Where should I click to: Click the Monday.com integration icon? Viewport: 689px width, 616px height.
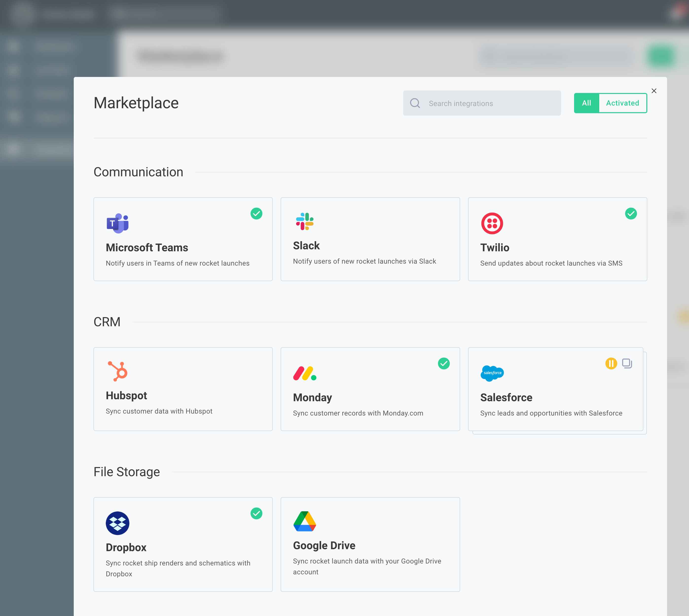305,373
